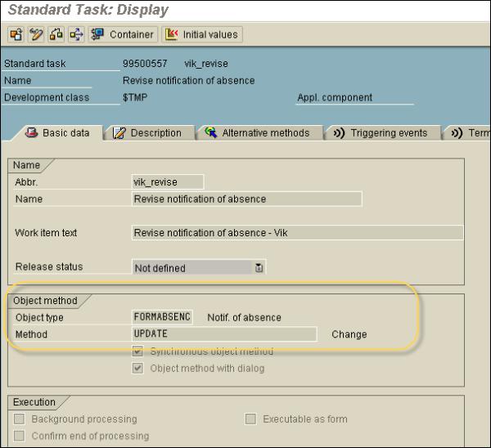Open the Release status dropdown list
Viewport: 491px width, 448px height.
coord(259,267)
